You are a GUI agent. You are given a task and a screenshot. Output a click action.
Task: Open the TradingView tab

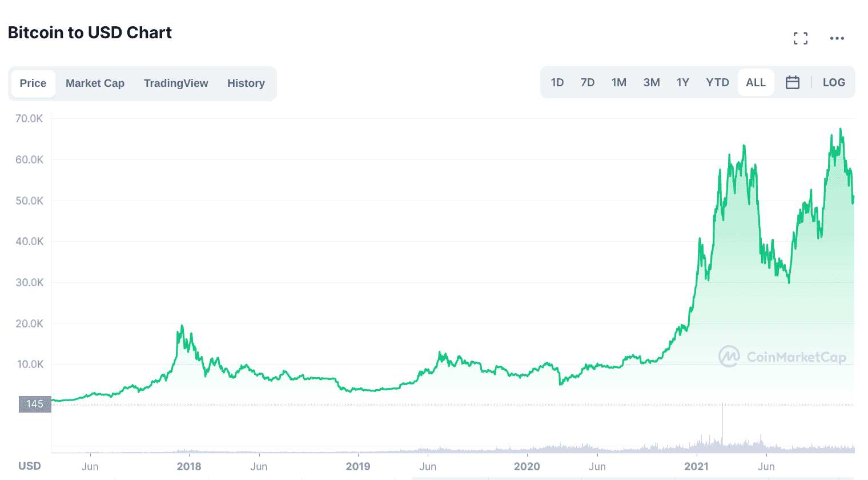point(176,83)
